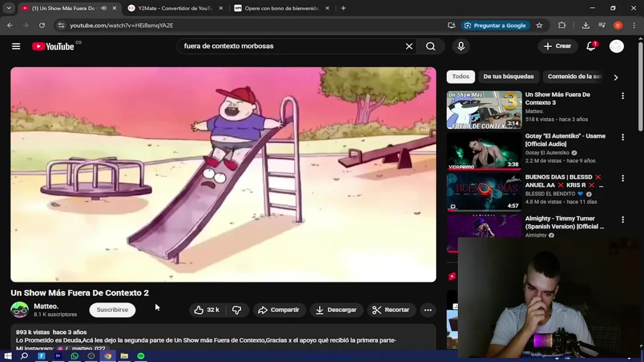The height and width of the screenshot is (362, 644).
Task: Click the video player to pause
Action: click(223, 174)
